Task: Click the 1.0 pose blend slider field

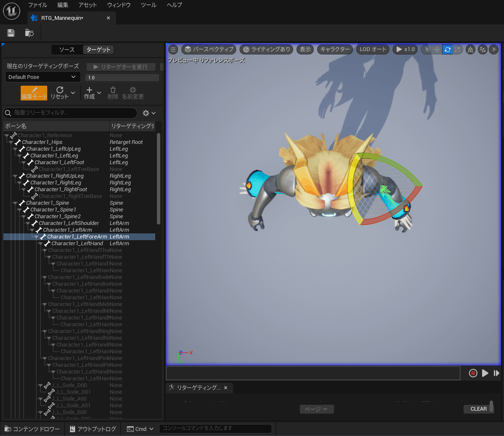Action: point(122,78)
